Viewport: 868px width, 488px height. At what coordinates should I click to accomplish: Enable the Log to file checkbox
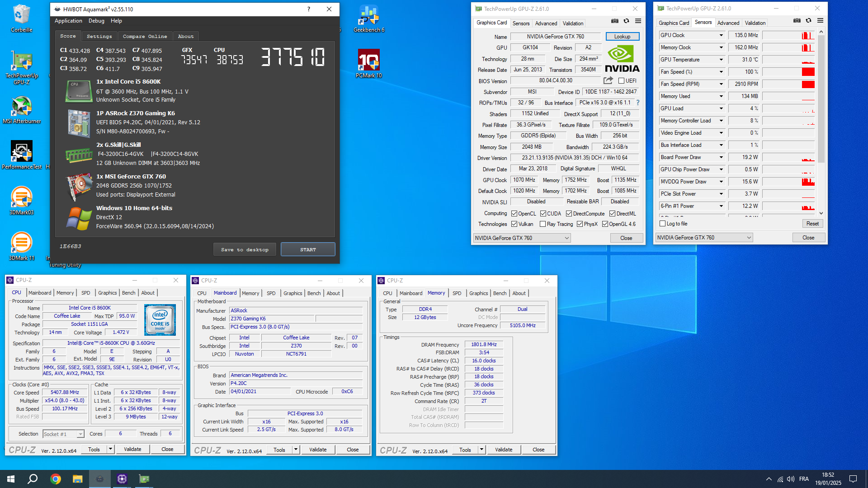[663, 224]
